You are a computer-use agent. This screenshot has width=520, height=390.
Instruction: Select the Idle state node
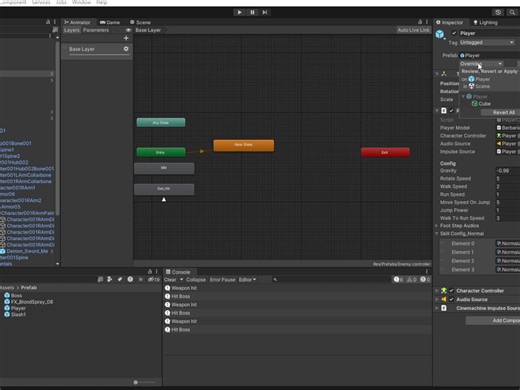click(x=164, y=168)
